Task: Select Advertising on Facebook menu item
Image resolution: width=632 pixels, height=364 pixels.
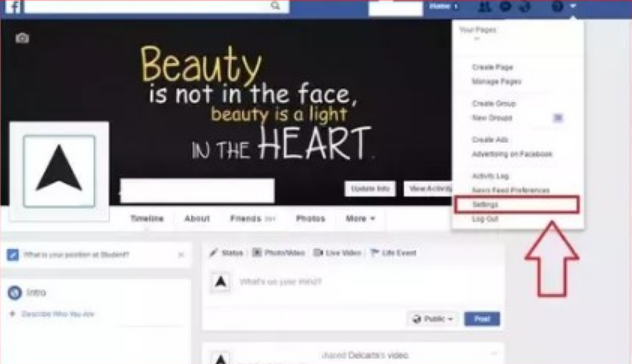Action: coord(512,154)
